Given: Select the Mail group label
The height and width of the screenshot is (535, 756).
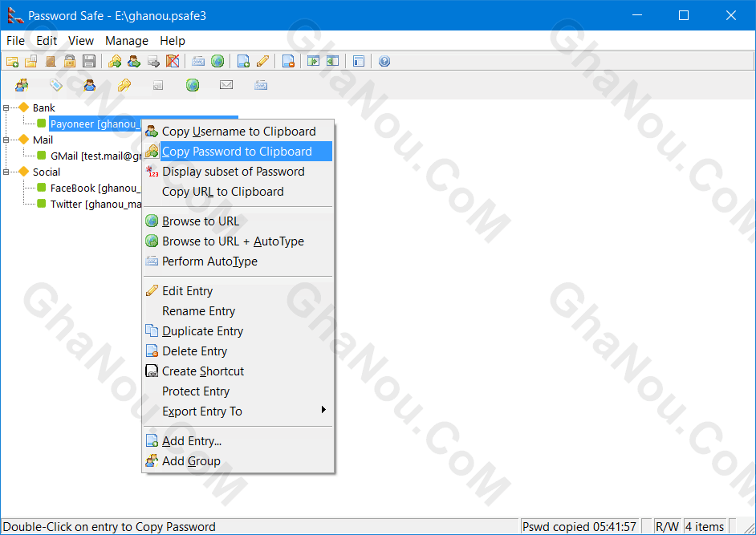Looking at the screenshot, I should pyautogui.click(x=43, y=140).
